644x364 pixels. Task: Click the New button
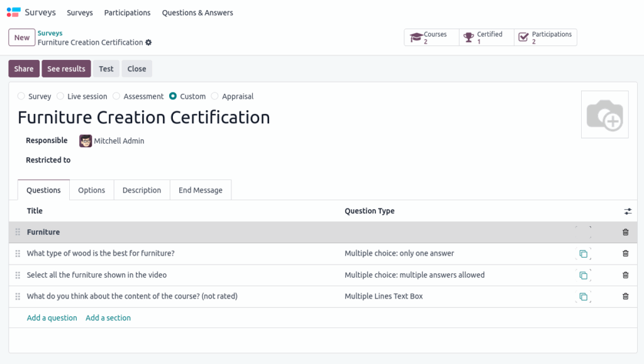point(22,37)
